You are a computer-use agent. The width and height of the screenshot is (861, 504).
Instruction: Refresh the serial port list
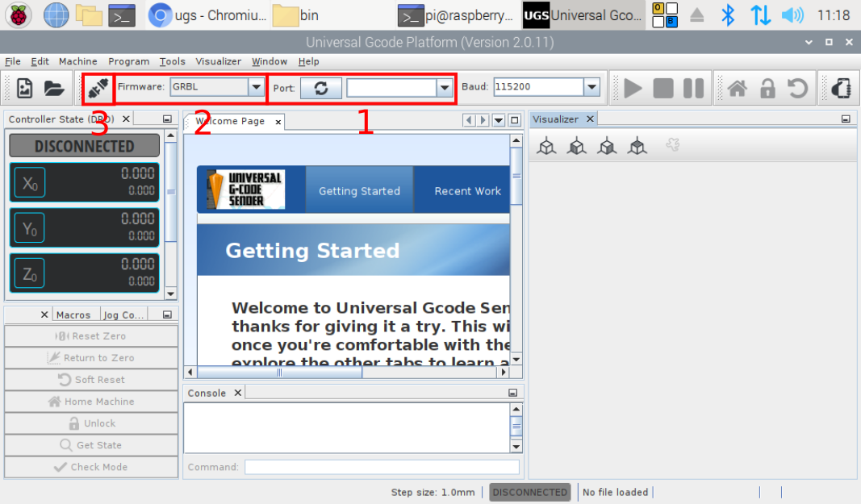pos(321,88)
